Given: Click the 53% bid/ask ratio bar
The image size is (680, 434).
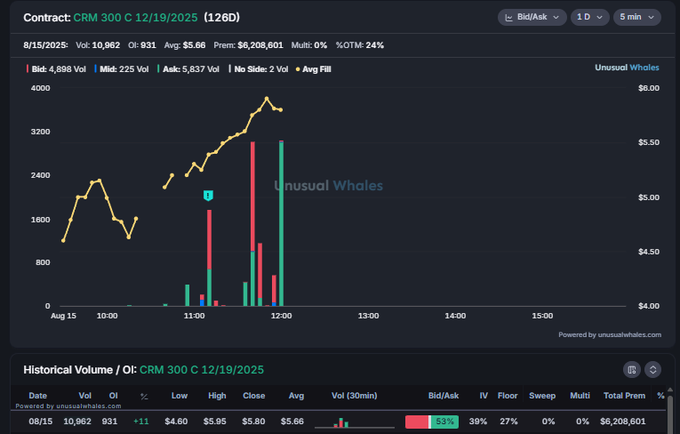Looking at the screenshot, I should pyautogui.click(x=432, y=422).
